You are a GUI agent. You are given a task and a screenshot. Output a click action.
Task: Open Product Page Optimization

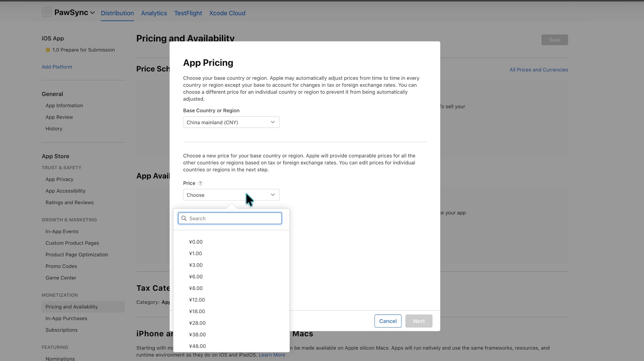coord(77,255)
